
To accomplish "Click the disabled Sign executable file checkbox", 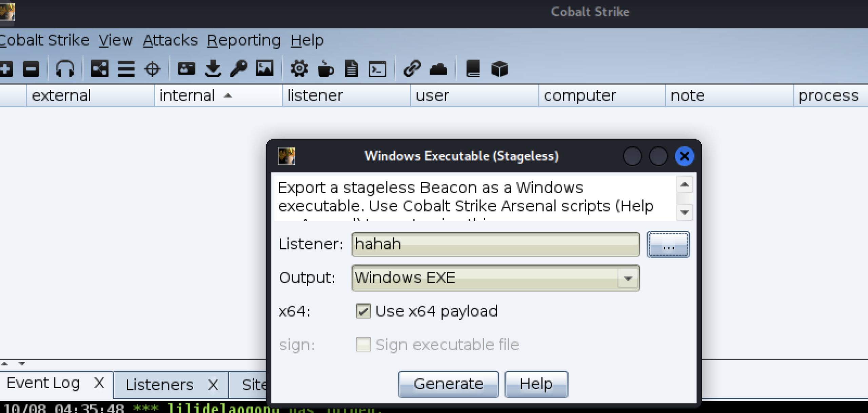I will 363,345.
